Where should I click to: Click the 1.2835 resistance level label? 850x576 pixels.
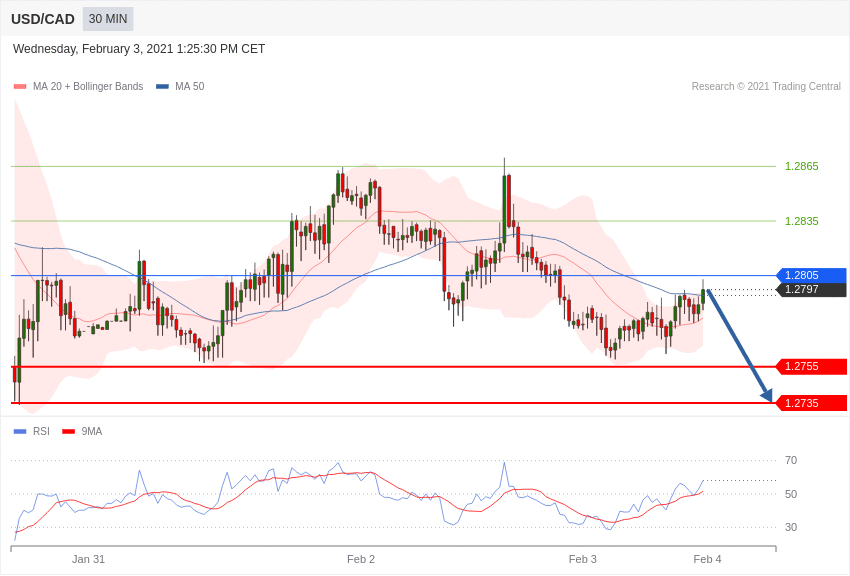[x=802, y=221]
